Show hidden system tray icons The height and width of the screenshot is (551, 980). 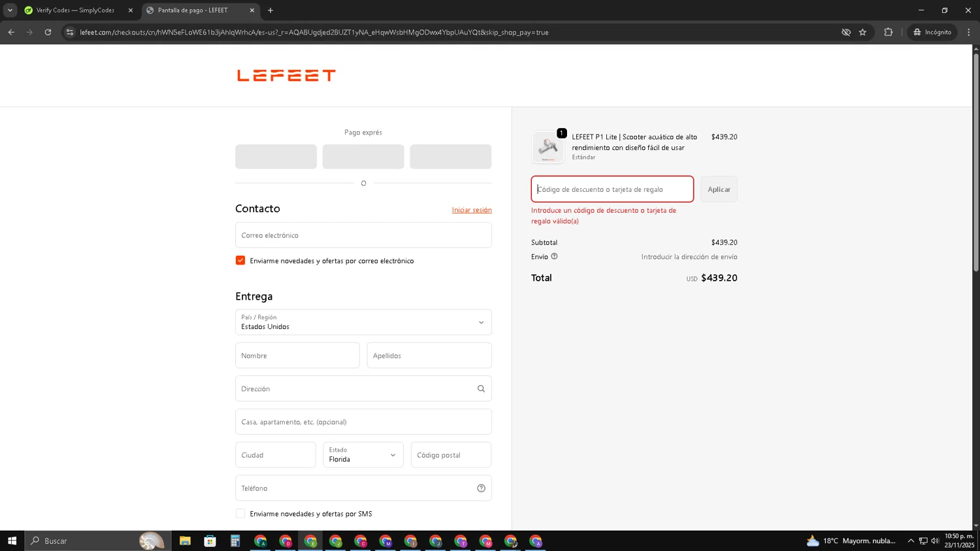click(911, 541)
